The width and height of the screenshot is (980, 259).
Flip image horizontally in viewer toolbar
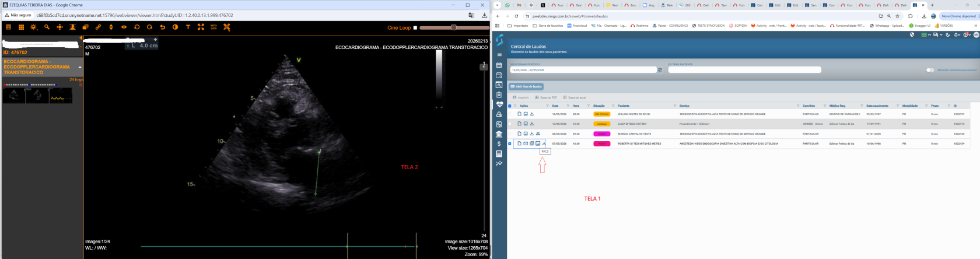coord(124,27)
